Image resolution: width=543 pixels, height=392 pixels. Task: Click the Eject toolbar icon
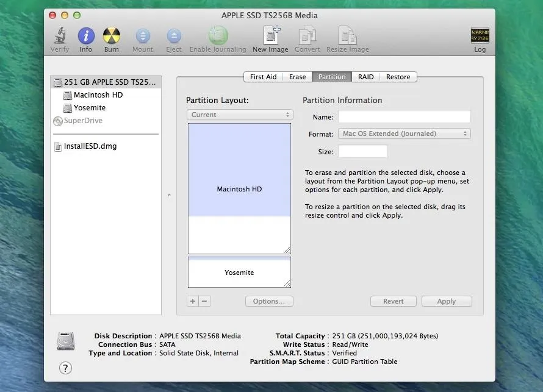pyautogui.click(x=174, y=35)
